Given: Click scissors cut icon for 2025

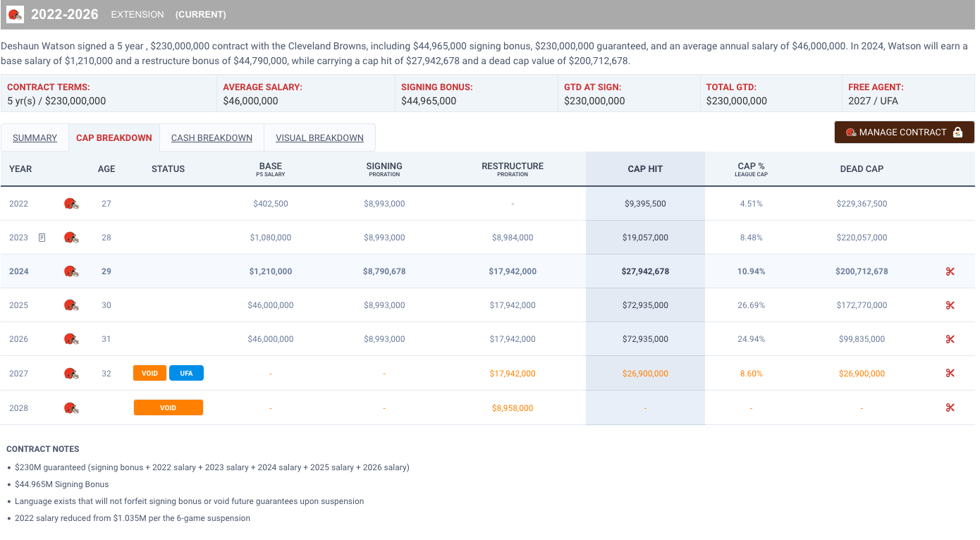Looking at the screenshot, I should pyautogui.click(x=950, y=305).
